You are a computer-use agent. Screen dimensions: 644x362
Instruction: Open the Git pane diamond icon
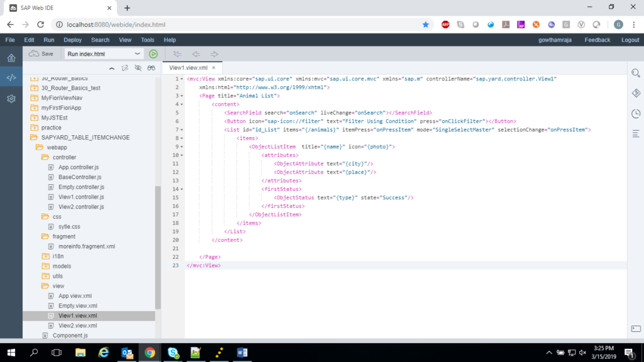pos(636,93)
